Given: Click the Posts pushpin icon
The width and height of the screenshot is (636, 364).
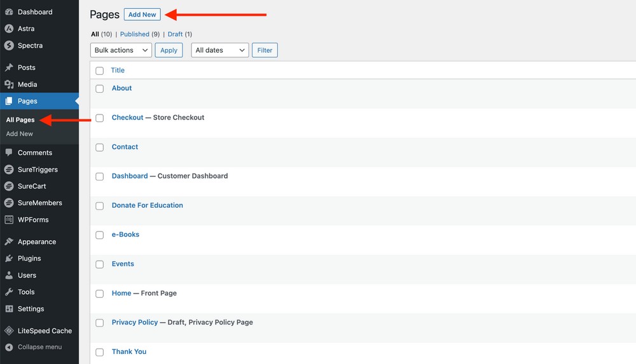Looking at the screenshot, I should 9,67.
